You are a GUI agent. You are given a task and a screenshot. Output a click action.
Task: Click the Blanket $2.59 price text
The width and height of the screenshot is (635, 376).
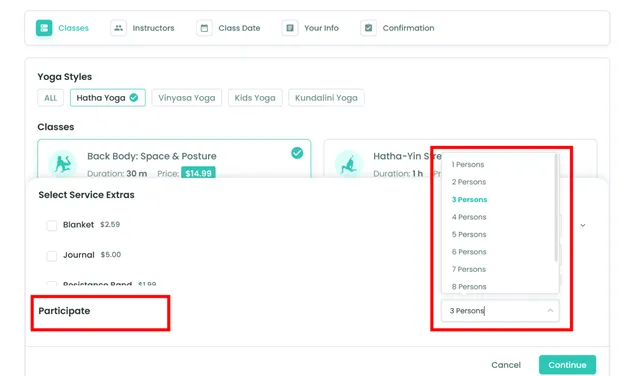(110, 224)
